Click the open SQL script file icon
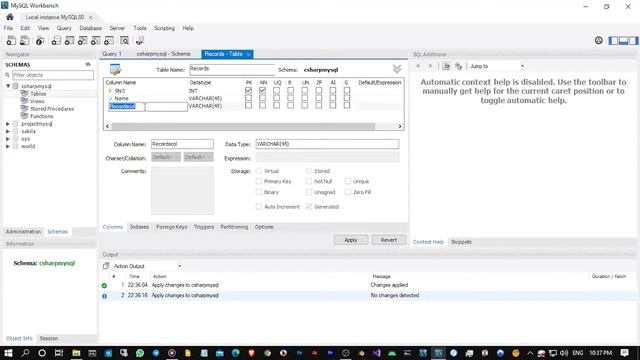640x360 pixels. click(x=24, y=40)
